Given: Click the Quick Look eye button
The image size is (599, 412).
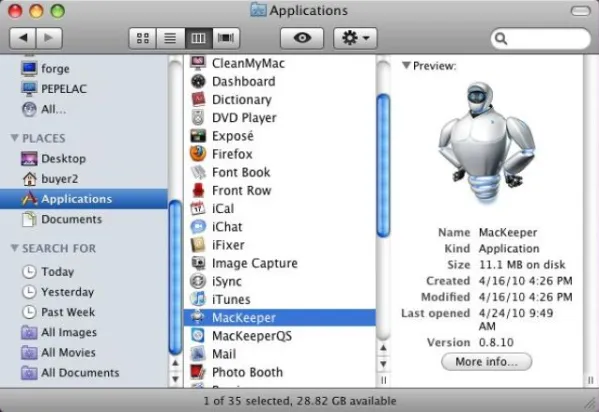Looking at the screenshot, I should pyautogui.click(x=302, y=38).
